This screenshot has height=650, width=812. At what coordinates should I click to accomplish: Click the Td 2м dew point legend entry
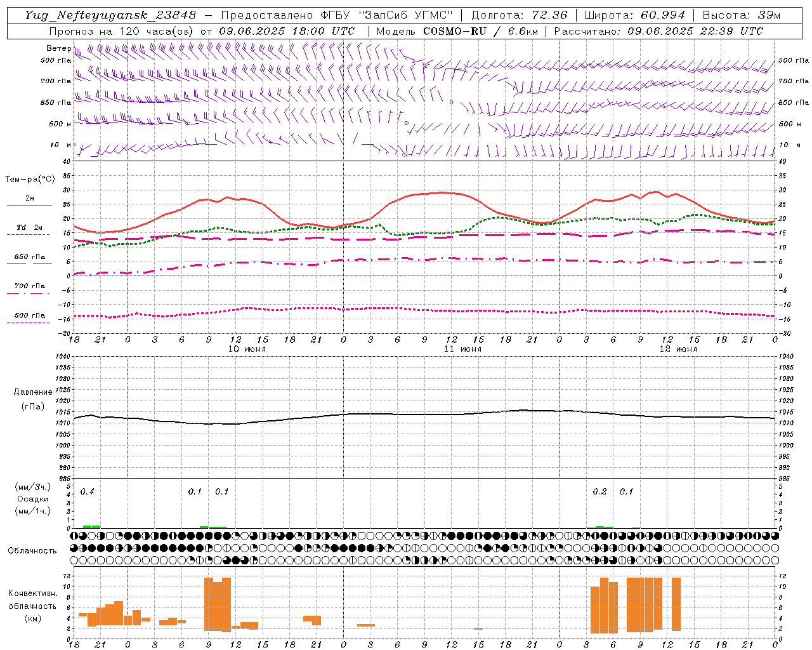tap(29, 227)
